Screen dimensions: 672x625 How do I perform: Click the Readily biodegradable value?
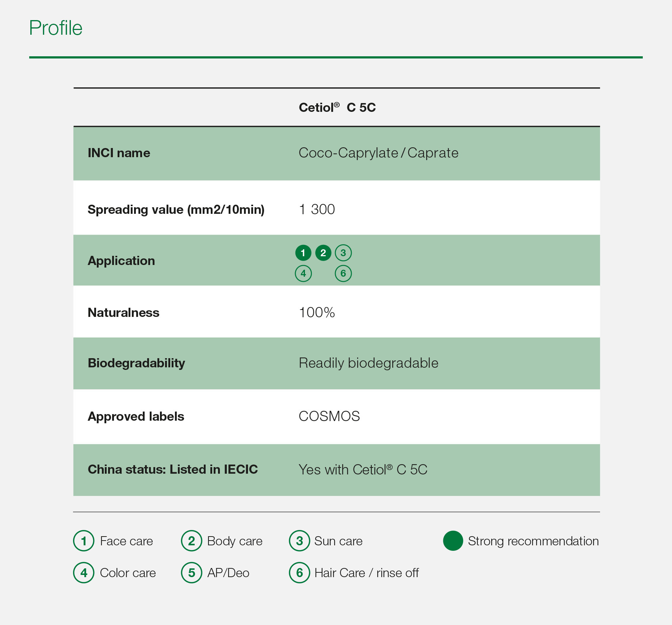[x=369, y=363]
